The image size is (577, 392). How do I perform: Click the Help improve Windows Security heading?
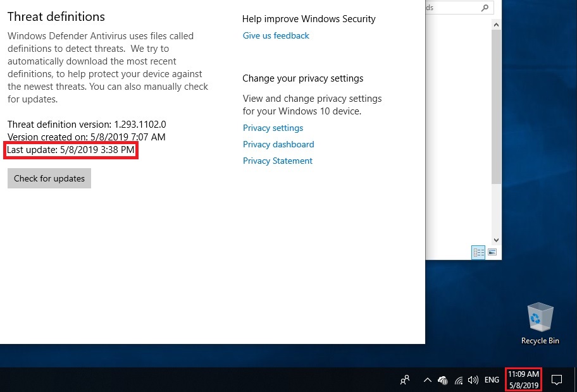coord(309,19)
